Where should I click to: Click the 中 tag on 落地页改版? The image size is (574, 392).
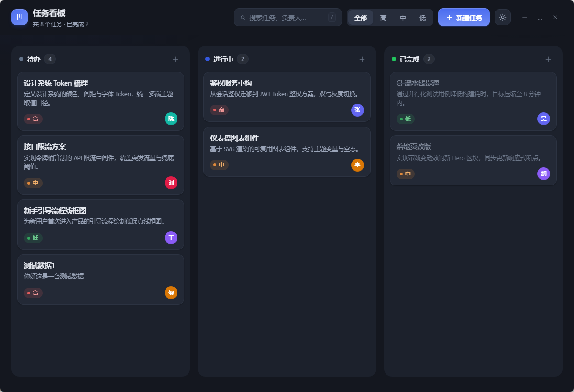coord(406,174)
